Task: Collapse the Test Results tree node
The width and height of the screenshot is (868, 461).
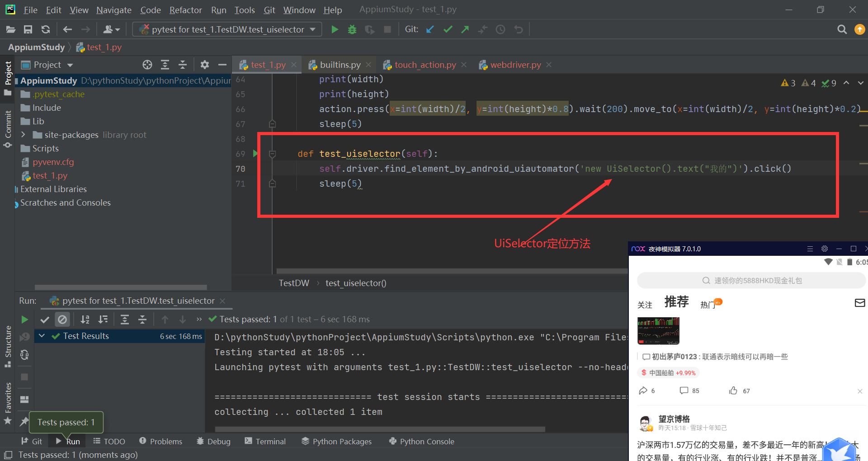Action: [x=42, y=336]
